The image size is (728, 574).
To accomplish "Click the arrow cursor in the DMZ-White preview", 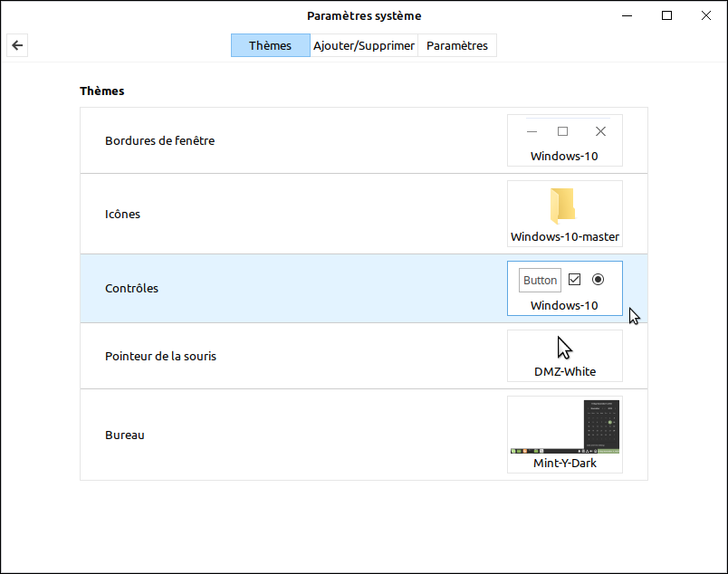I will pos(565,349).
